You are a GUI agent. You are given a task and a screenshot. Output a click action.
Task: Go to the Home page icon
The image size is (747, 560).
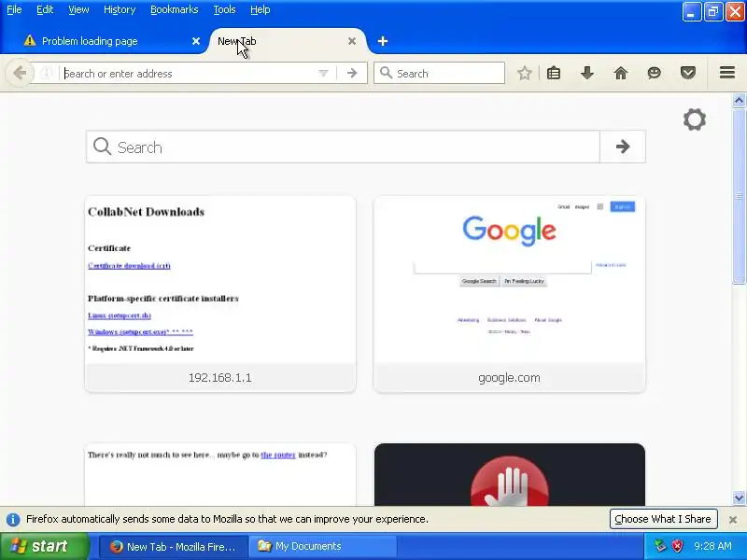(x=621, y=73)
